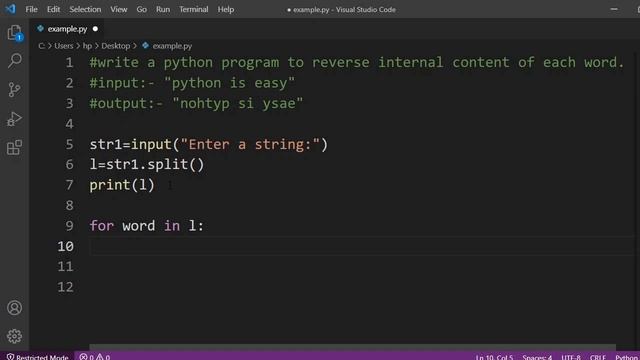
Task: Click the unsaved dot on example.py tab
Action: tap(95, 29)
